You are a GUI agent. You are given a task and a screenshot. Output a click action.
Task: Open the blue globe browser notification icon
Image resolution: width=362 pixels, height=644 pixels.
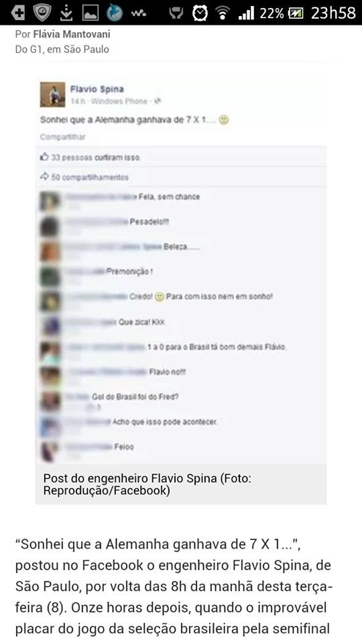[x=114, y=13]
